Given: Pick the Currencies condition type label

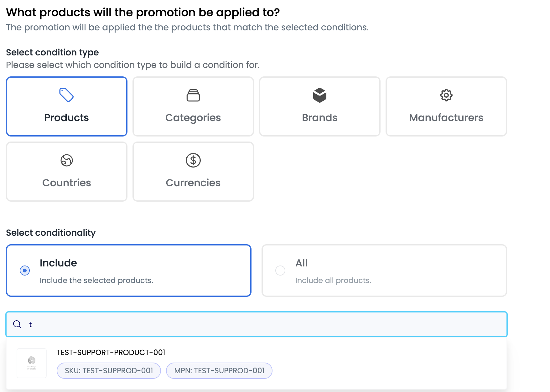Looking at the screenshot, I should [193, 183].
